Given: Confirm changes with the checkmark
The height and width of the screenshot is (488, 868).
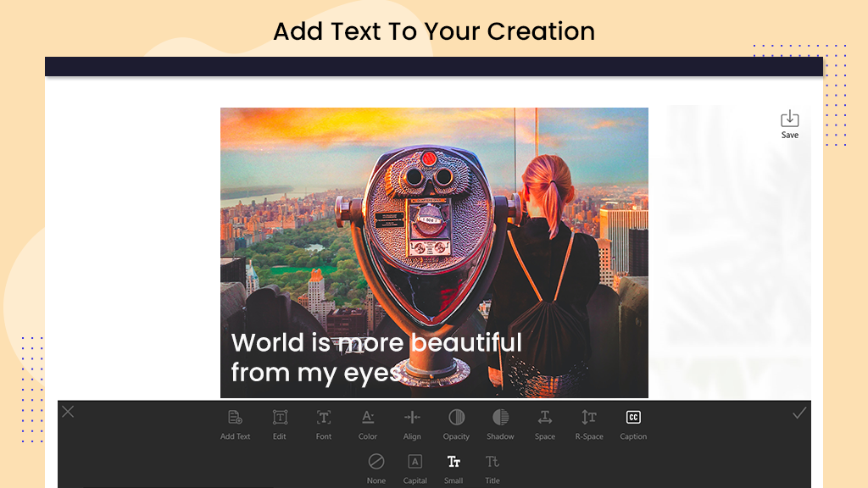Looking at the screenshot, I should point(798,413).
